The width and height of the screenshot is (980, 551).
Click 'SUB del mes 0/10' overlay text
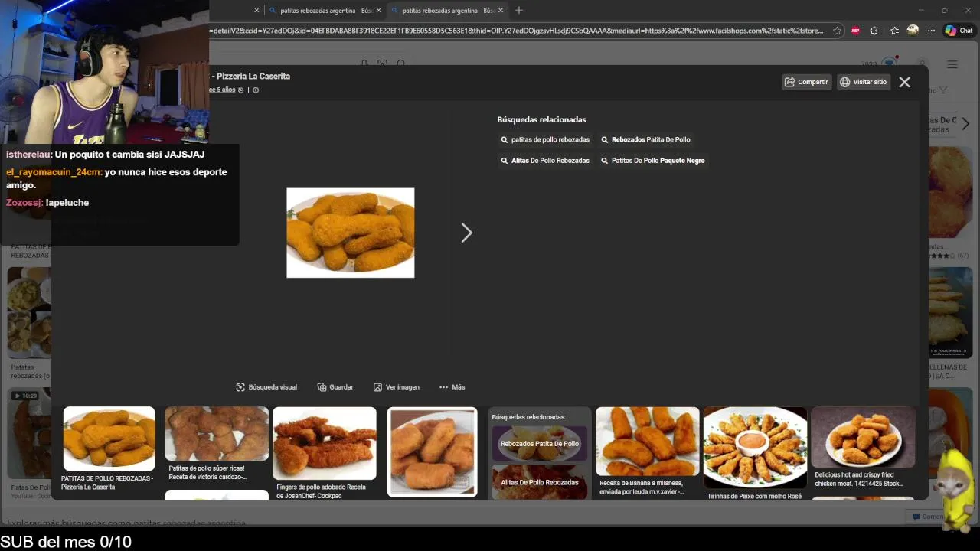coord(66,542)
